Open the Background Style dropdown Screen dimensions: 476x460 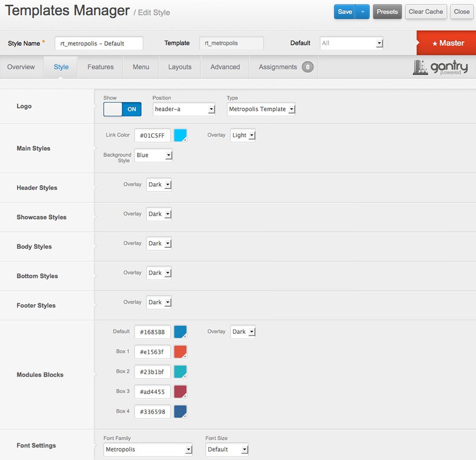(x=153, y=155)
